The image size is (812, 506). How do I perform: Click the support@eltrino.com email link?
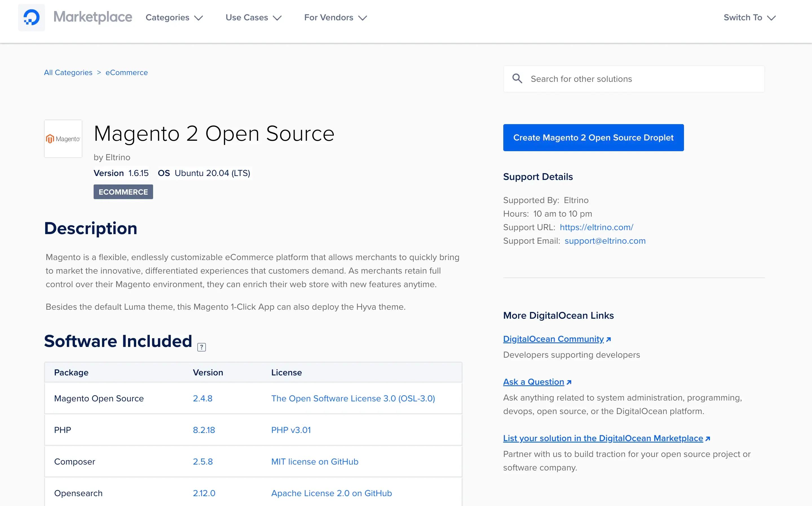tap(605, 241)
